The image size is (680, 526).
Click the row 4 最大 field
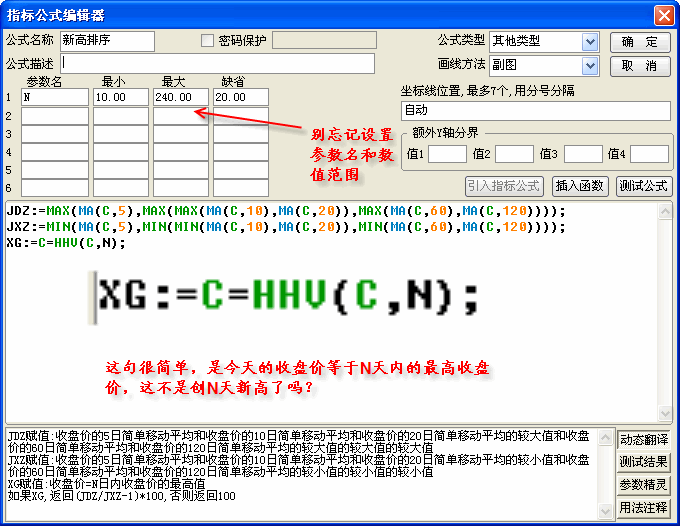[x=181, y=152]
